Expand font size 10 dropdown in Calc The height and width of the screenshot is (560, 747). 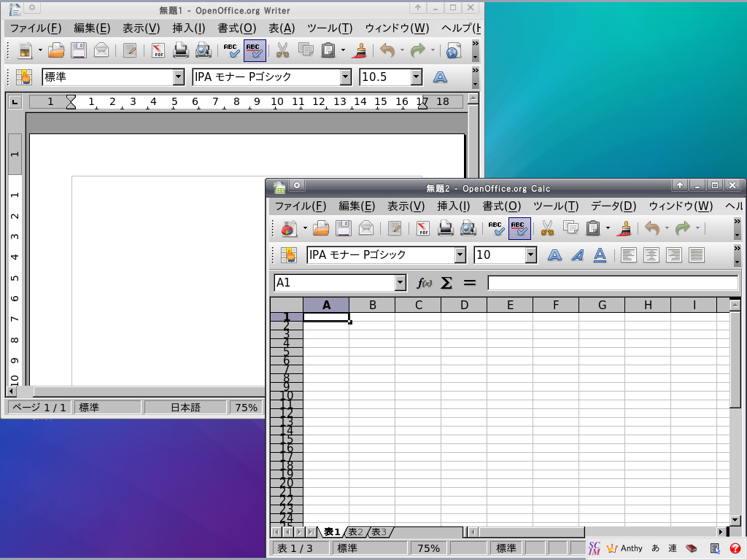click(x=531, y=255)
